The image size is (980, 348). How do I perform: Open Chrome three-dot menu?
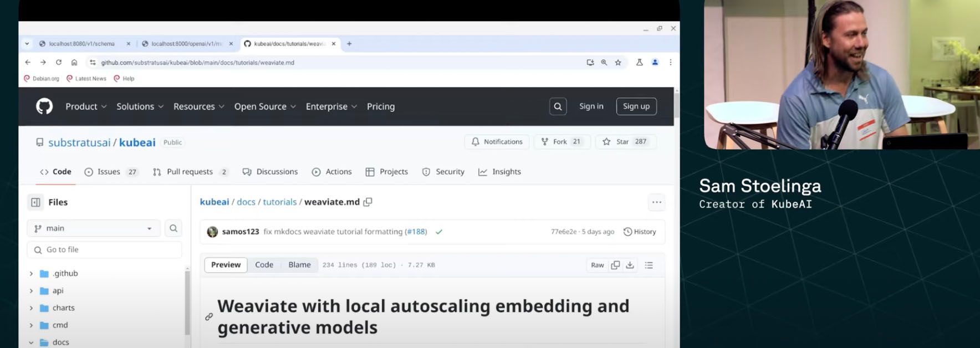tap(671, 63)
